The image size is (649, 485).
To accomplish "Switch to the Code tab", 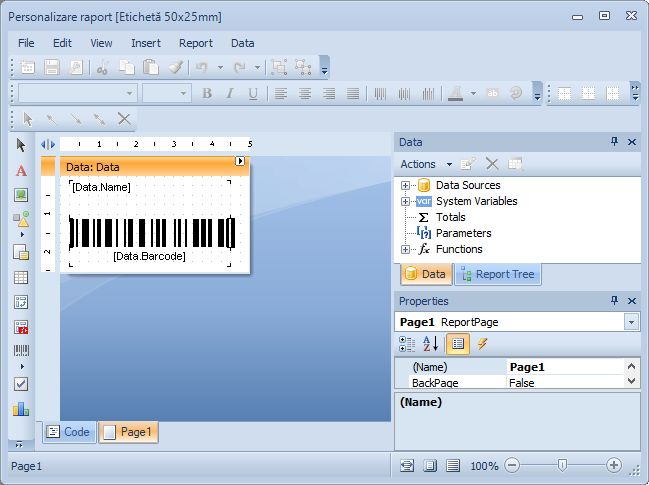I will (68, 432).
